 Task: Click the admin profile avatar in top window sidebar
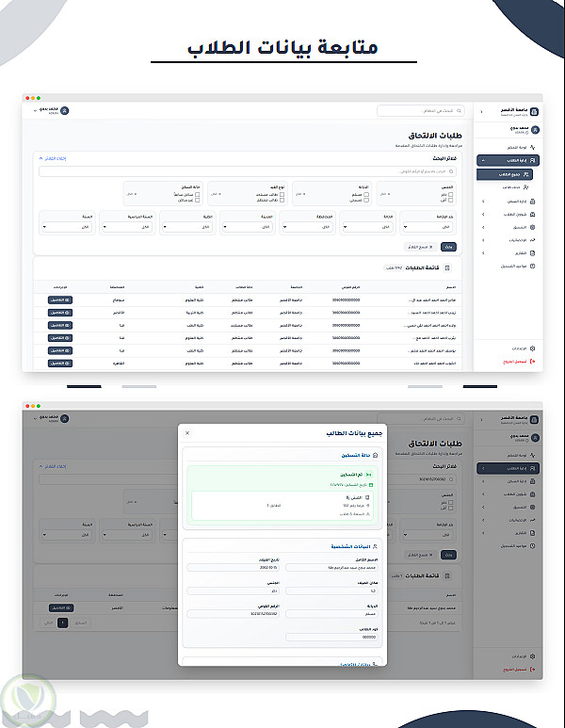tap(535, 130)
